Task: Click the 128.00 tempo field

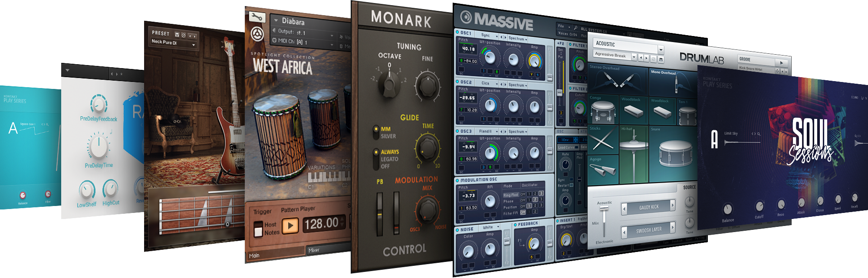Action: point(324,224)
